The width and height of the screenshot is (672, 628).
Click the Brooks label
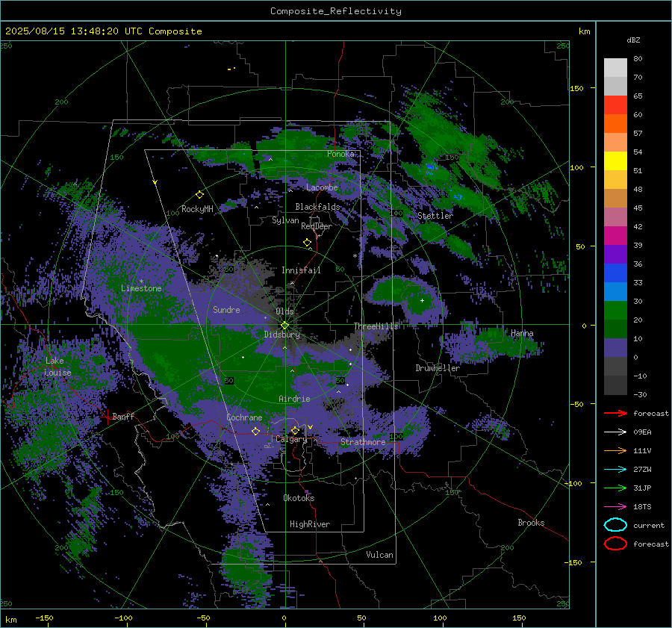click(x=531, y=523)
